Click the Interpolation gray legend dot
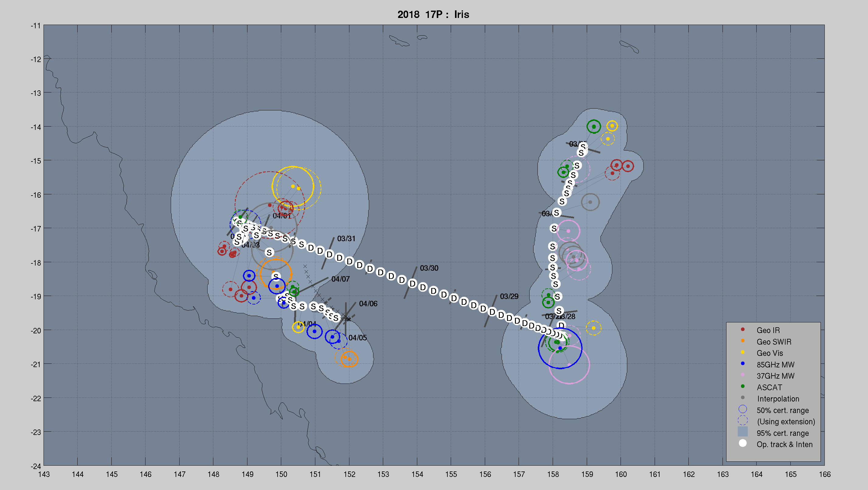This screenshot has height=490, width=868. click(x=742, y=398)
